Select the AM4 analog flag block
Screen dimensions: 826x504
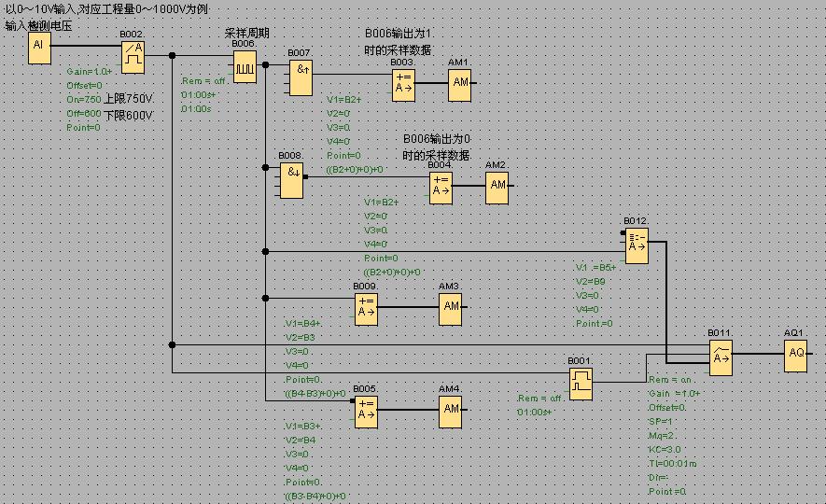click(x=451, y=413)
